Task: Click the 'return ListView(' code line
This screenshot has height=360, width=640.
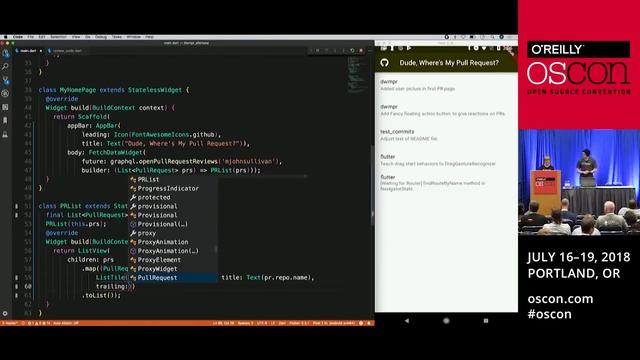Action: click(82, 251)
